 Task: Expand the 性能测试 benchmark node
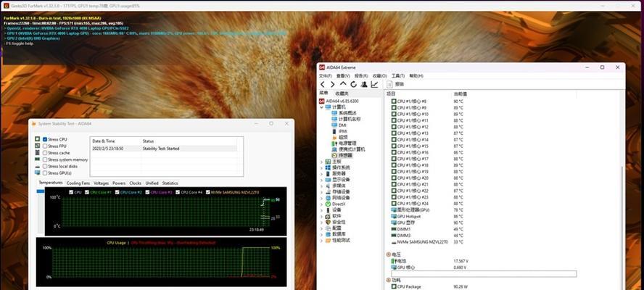pyautogui.click(x=321, y=240)
